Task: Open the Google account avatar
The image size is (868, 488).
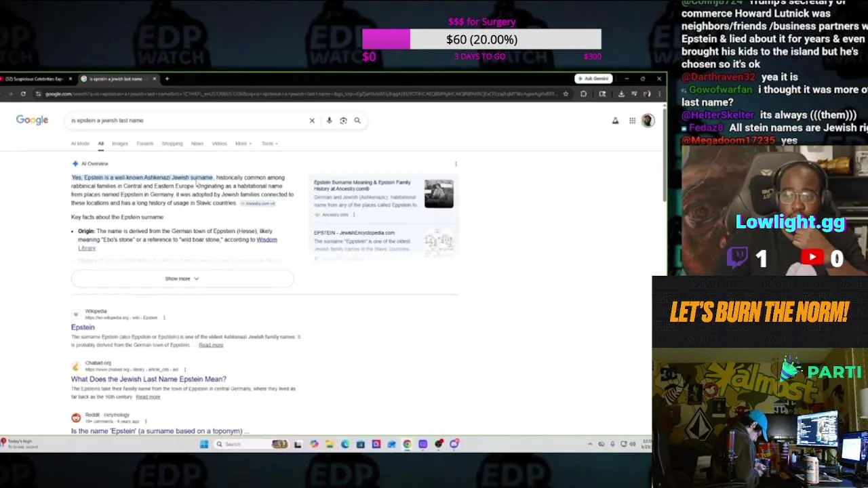Action: (x=648, y=121)
